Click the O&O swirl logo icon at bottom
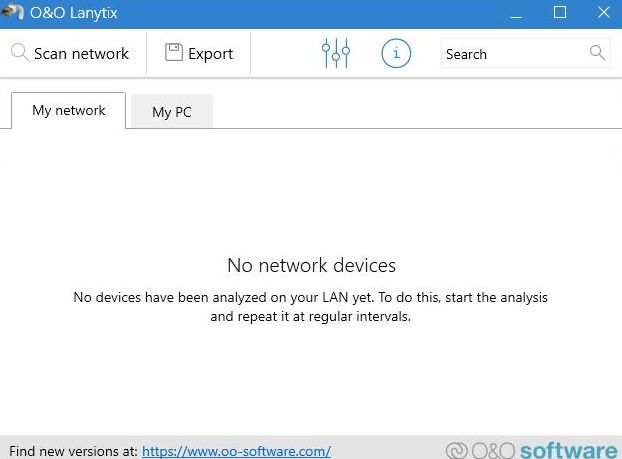Viewport: 622px width, 459px height. point(457,451)
